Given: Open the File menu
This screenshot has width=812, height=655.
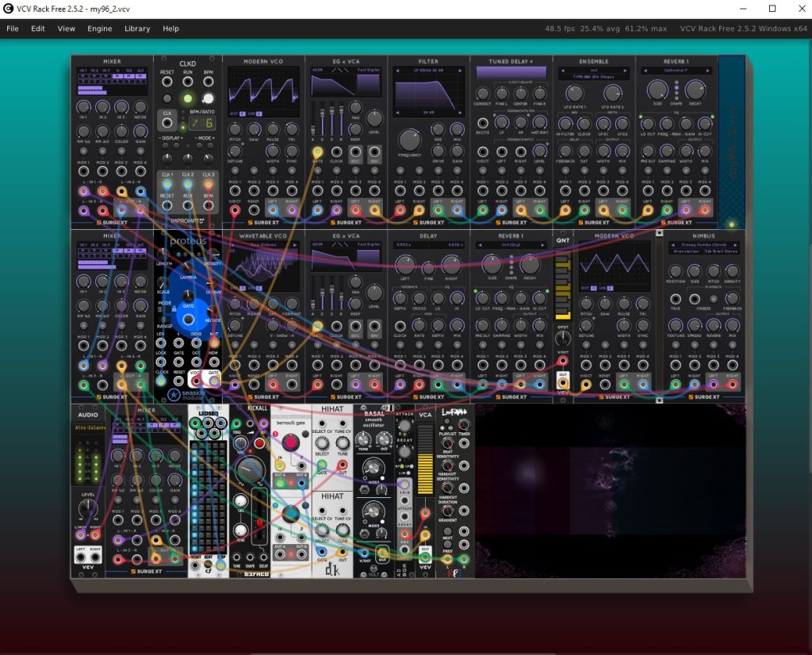Looking at the screenshot, I should [x=13, y=29].
